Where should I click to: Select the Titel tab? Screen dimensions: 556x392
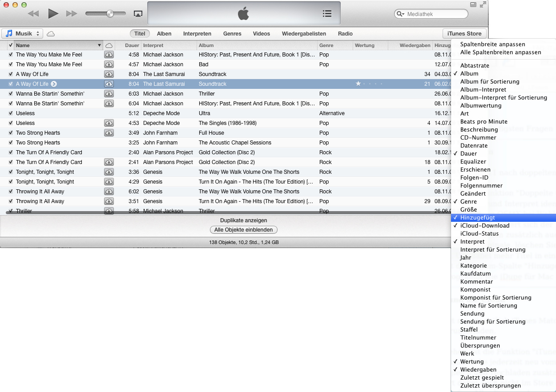click(x=140, y=33)
